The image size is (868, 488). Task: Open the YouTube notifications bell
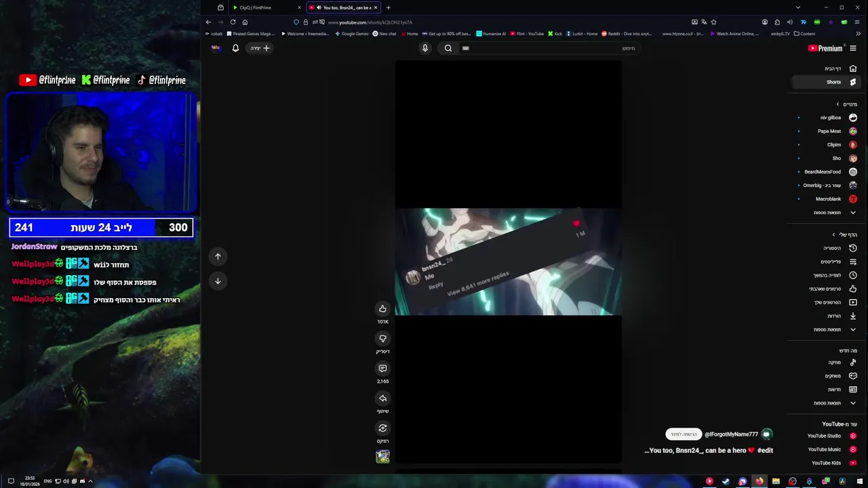[235, 48]
